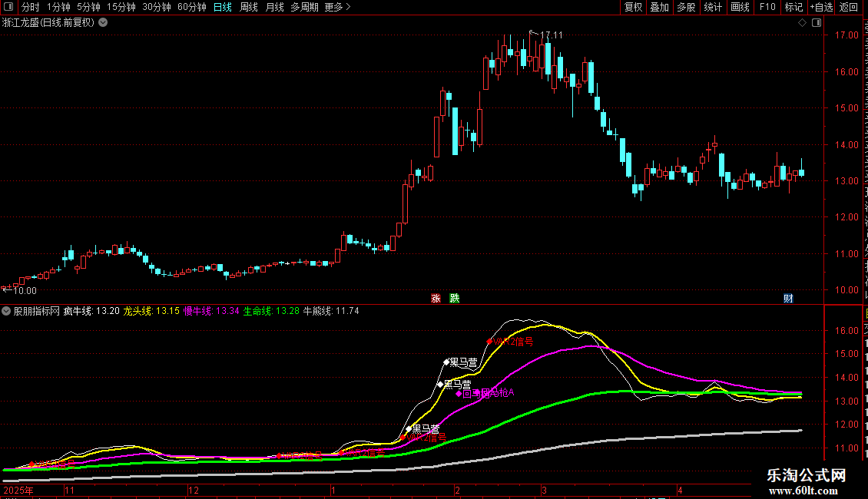This screenshot has height=499, width=868.
Task: Click the 16.00 indicator axis label
Action: pyautogui.click(x=846, y=331)
